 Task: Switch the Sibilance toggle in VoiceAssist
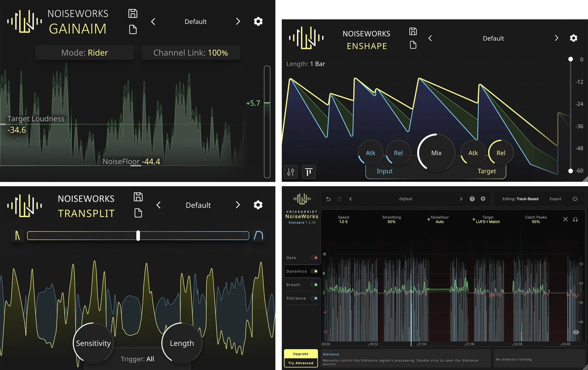coord(314,298)
